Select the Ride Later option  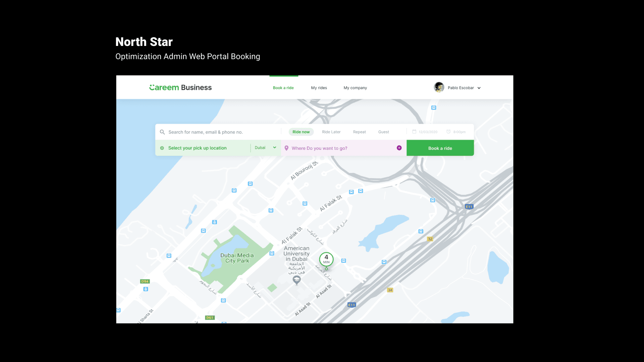(331, 132)
